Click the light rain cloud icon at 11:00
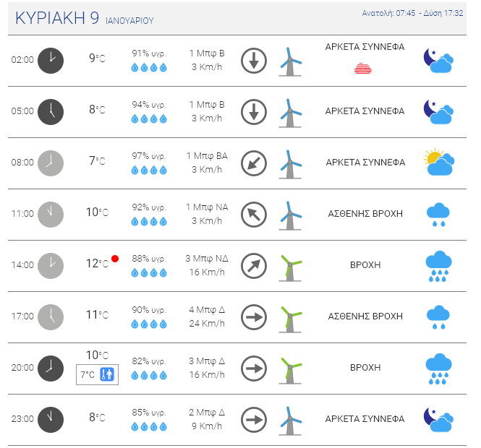 point(438,215)
